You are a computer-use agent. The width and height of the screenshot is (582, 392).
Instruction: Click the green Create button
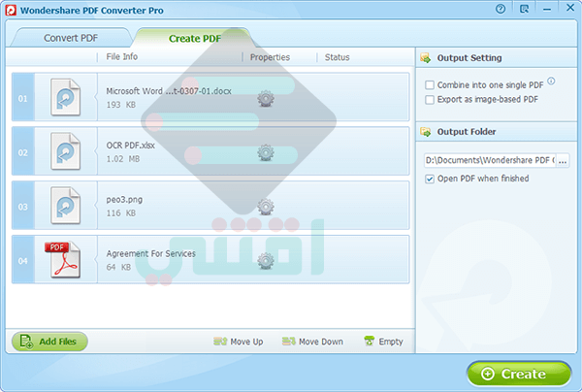coord(519,374)
